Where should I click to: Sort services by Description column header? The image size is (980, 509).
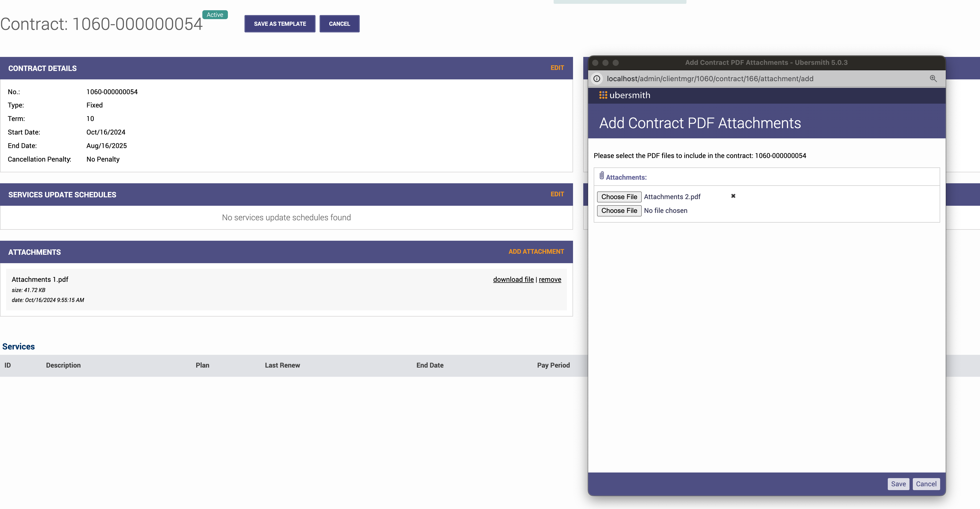[63, 365]
